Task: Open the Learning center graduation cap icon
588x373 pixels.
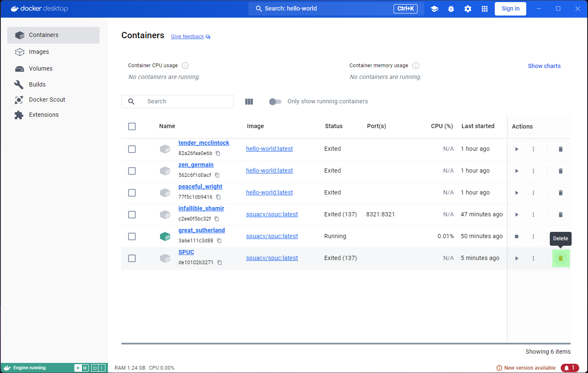Action: click(x=434, y=9)
